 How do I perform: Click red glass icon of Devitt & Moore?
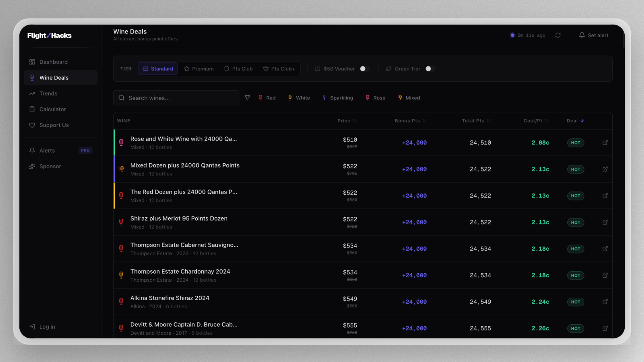coord(121,328)
